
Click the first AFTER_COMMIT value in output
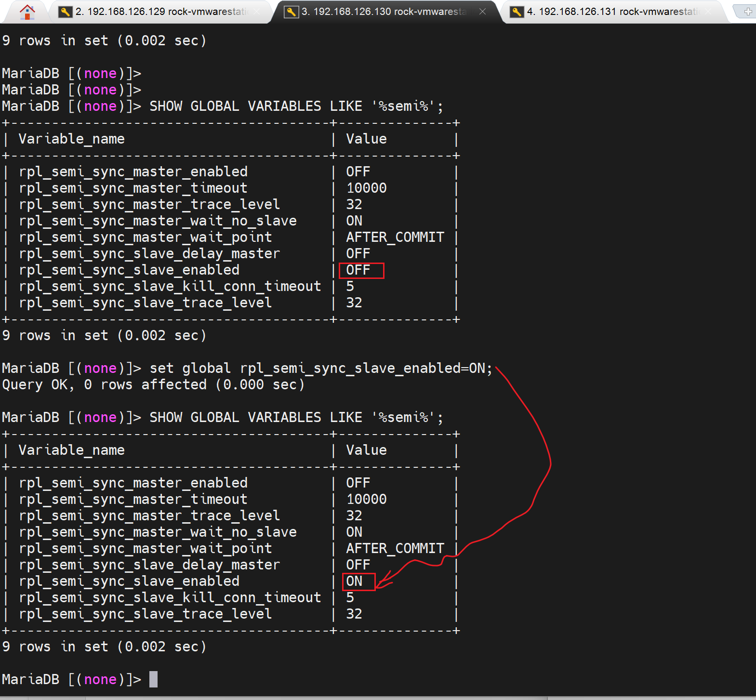click(395, 238)
